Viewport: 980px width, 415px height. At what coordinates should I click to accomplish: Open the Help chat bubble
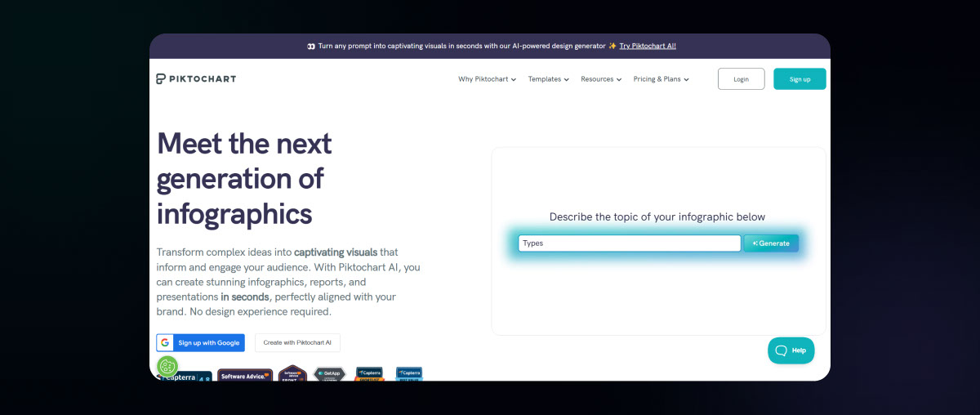point(791,350)
